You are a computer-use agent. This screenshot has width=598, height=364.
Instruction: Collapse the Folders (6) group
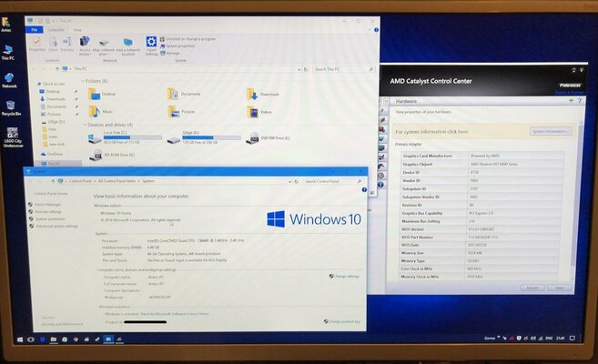86,81
